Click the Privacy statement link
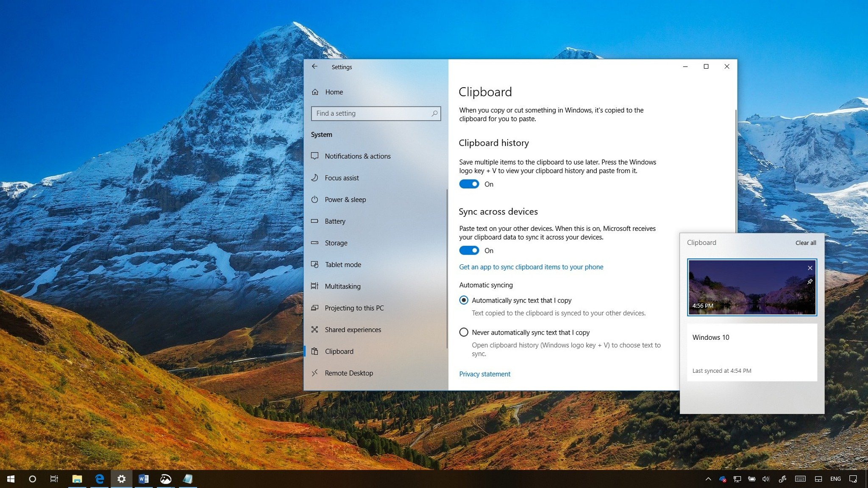Image resolution: width=868 pixels, height=488 pixels. [485, 374]
